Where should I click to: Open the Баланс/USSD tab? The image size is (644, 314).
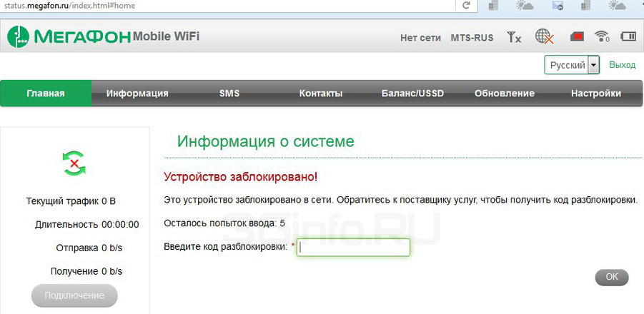[412, 93]
